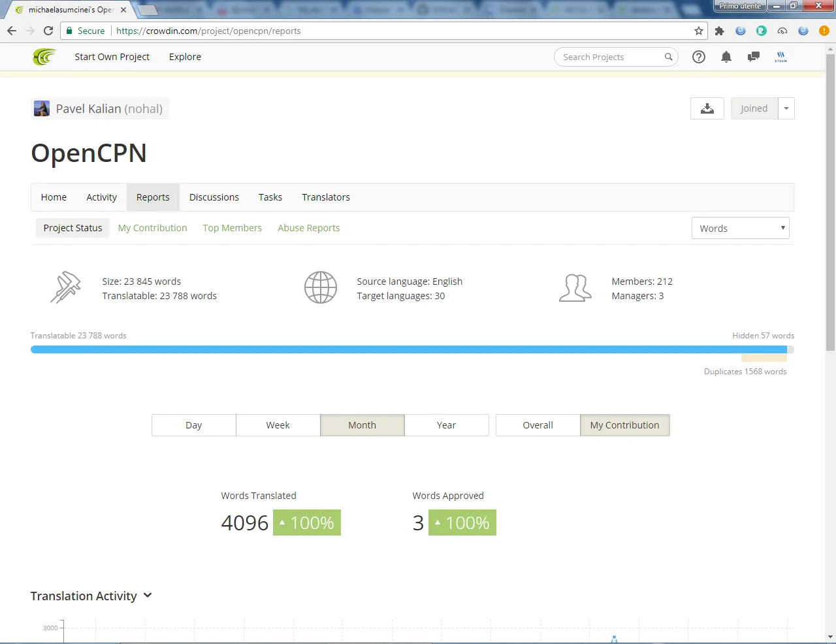Open messages chat bubbles icon
836x644 pixels.
(754, 57)
